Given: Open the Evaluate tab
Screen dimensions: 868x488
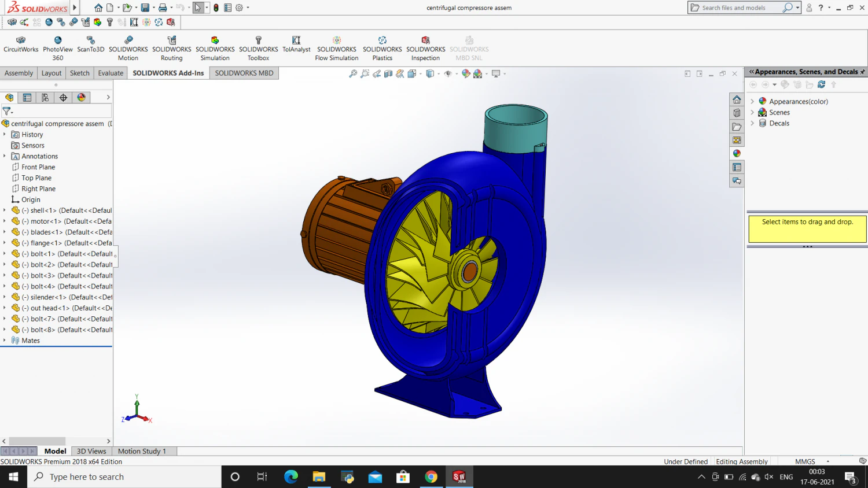Looking at the screenshot, I should [x=110, y=73].
